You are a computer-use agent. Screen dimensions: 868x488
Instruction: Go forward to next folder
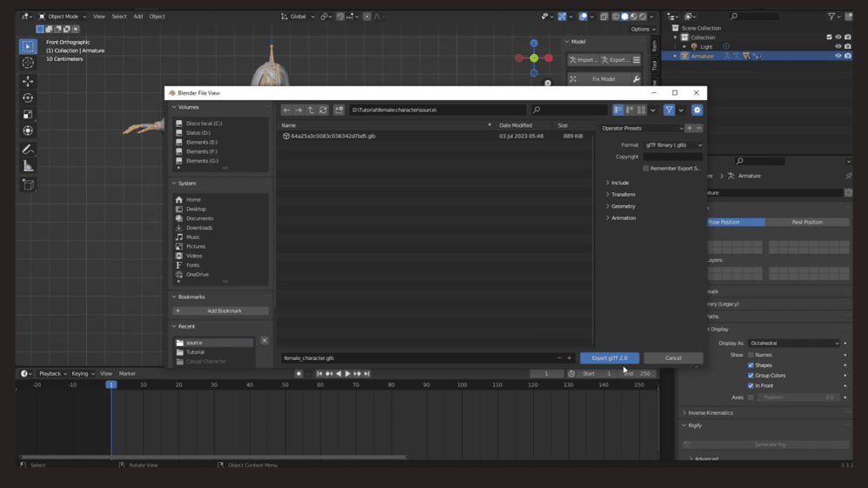point(298,110)
